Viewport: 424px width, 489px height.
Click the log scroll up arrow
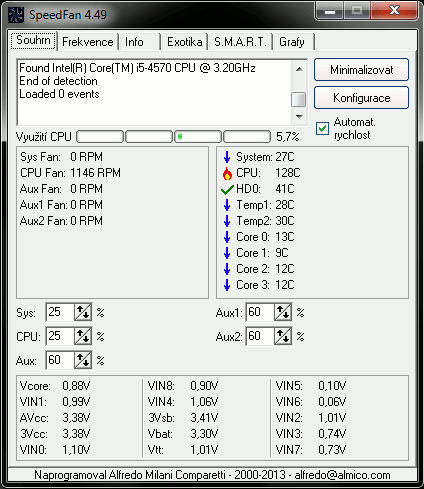[x=299, y=69]
